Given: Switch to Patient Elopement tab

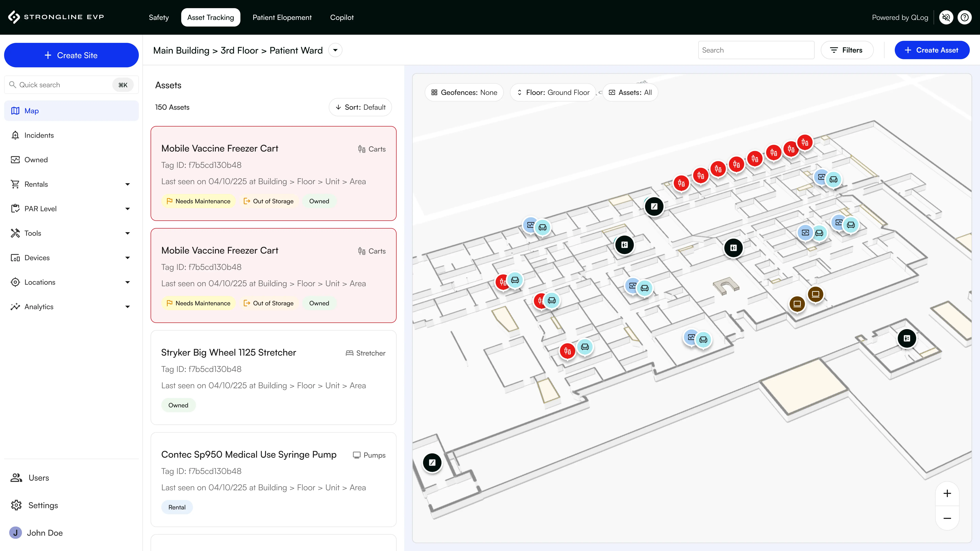Looking at the screenshot, I should tap(282, 18).
